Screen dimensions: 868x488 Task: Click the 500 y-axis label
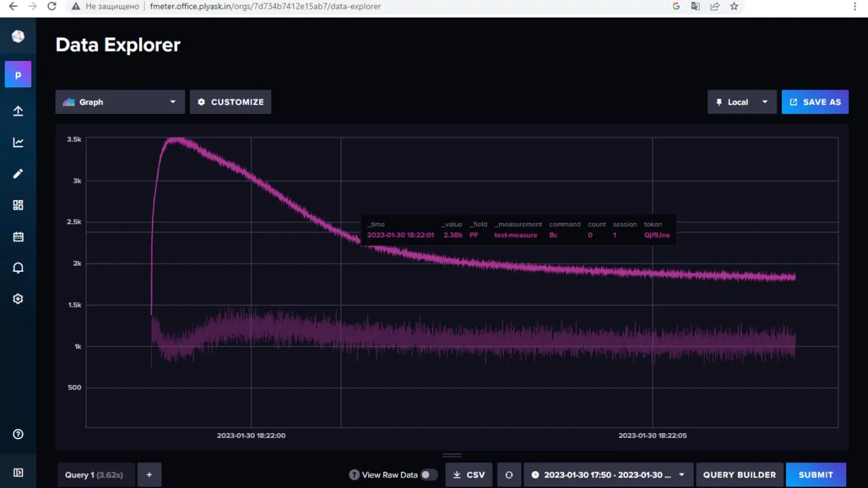tap(74, 388)
